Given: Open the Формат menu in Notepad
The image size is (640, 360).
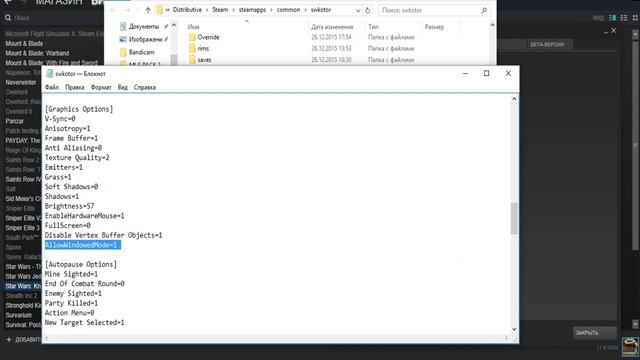Looking at the screenshot, I should point(101,87).
